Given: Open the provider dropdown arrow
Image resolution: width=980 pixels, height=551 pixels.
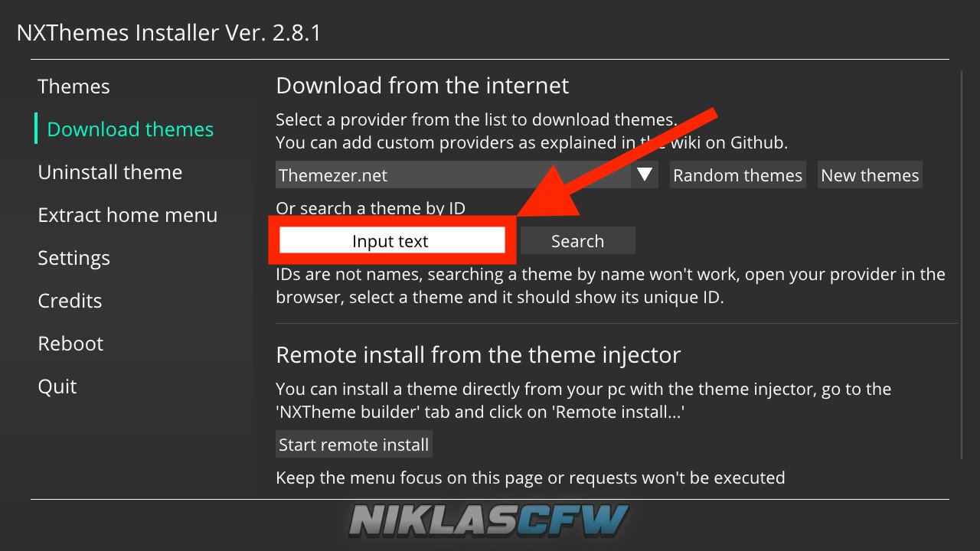Looking at the screenshot, I should [x=645, y=174].
